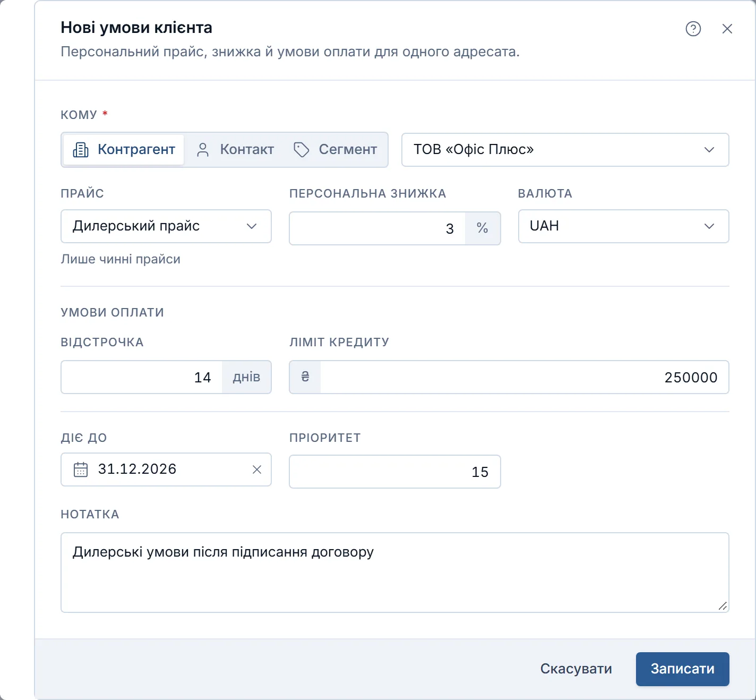Open the UAH currency dropdown
Image resolution: width=756 pixels, height=700 pixels.
(x=623, y=226)
